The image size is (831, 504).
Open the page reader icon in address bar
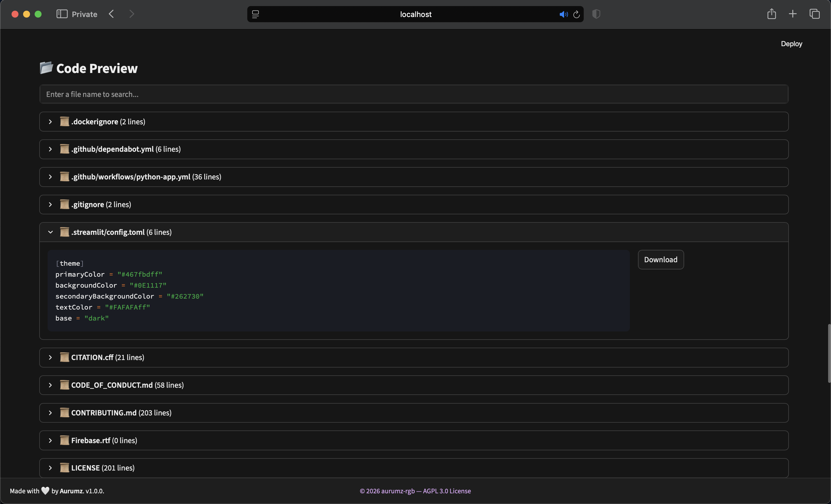coord(255,14)
